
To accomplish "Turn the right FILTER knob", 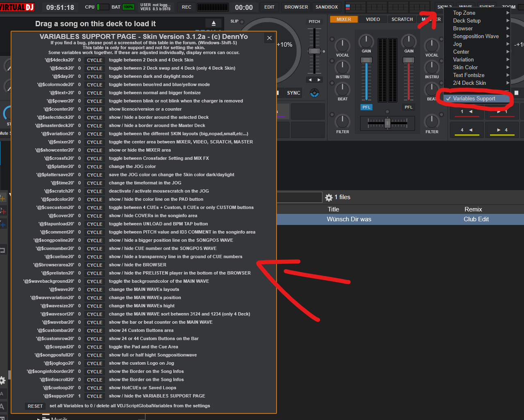I will pos(432,121).
